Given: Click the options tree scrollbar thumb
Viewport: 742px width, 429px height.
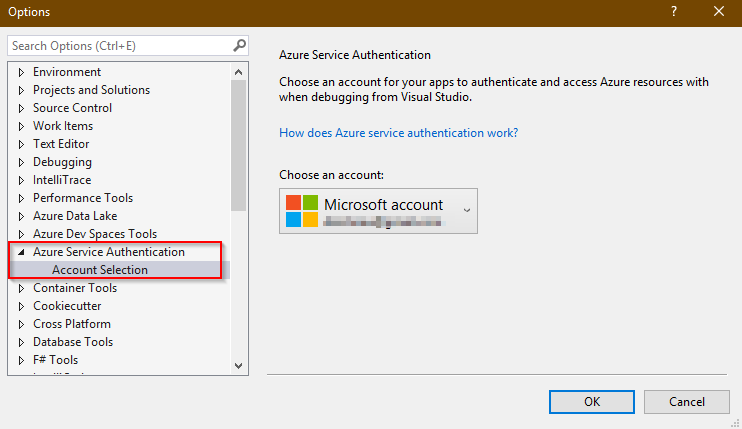Looking at the screenshot, I should pyautogui.click(x=238, y=145).
